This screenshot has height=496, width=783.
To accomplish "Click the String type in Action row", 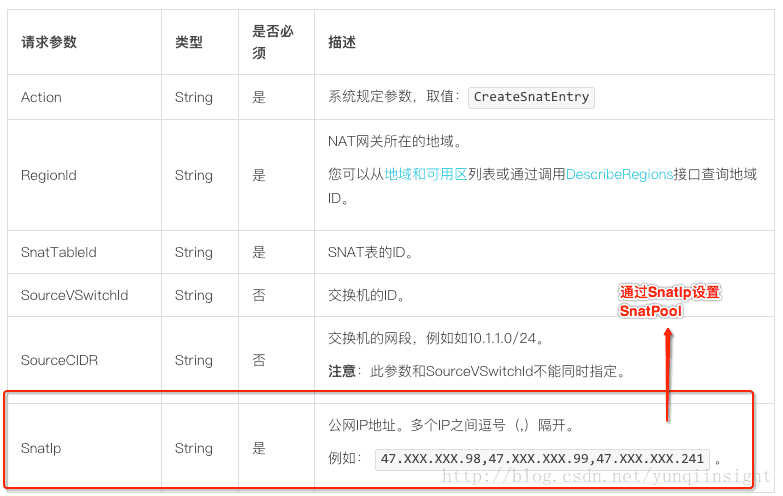I will [x=194, y=97].
